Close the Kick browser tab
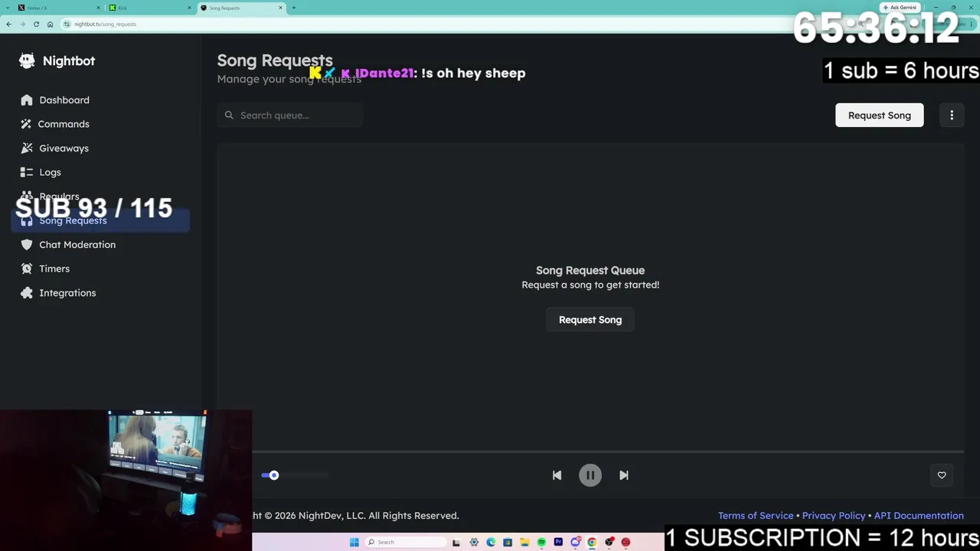Image resolution: width=980 pixels, height=551 pixels. click(x=189, y=8)
